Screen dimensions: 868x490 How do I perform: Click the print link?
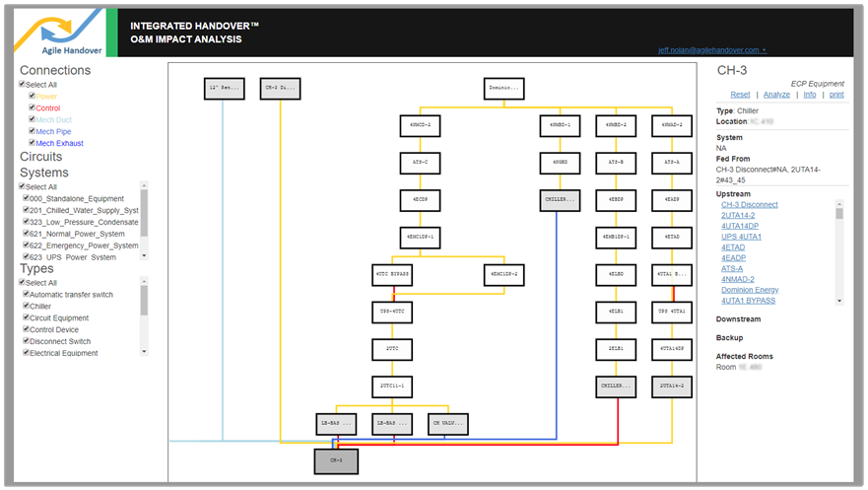(x=836, y=95)
